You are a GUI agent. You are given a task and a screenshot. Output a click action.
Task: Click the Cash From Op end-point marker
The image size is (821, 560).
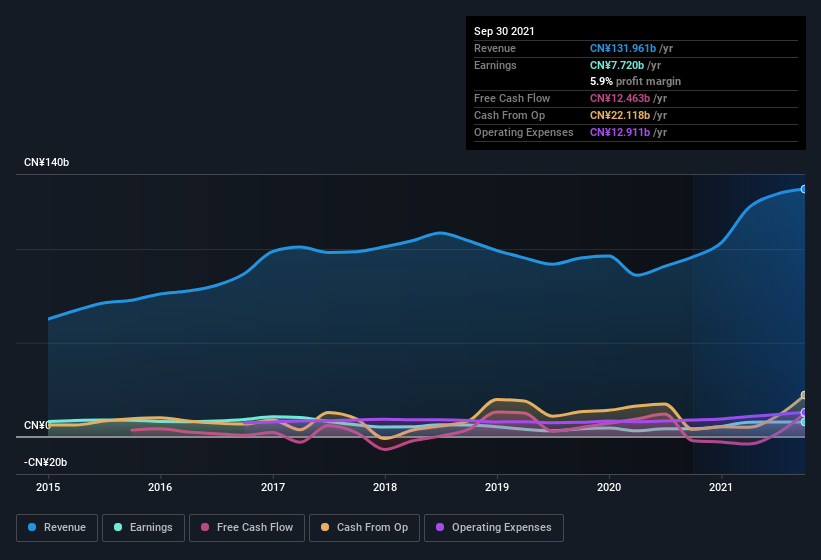point(804,395)
